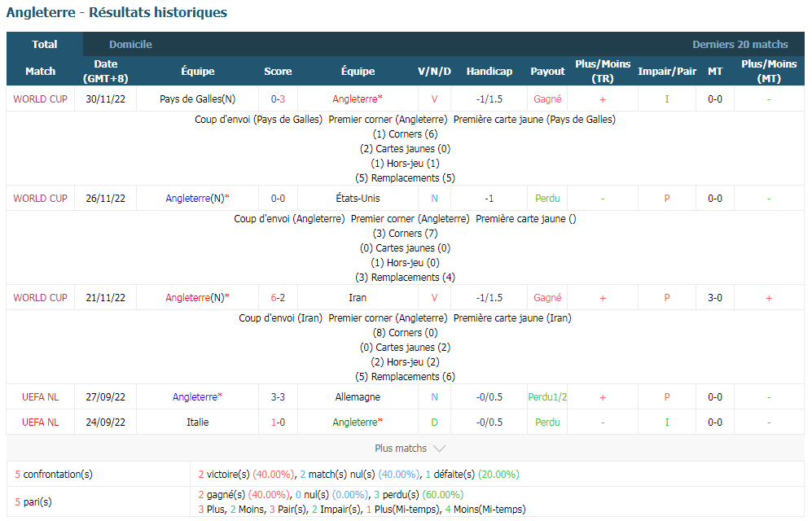812x521 pixels.
Task: Click '5 pari(s)' summary label
Action: pos(33,501)
